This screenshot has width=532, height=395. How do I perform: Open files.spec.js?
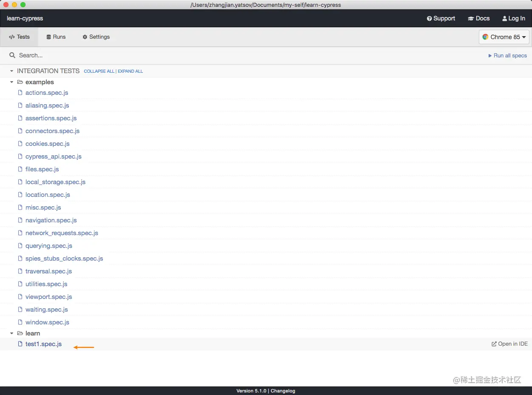42,169
